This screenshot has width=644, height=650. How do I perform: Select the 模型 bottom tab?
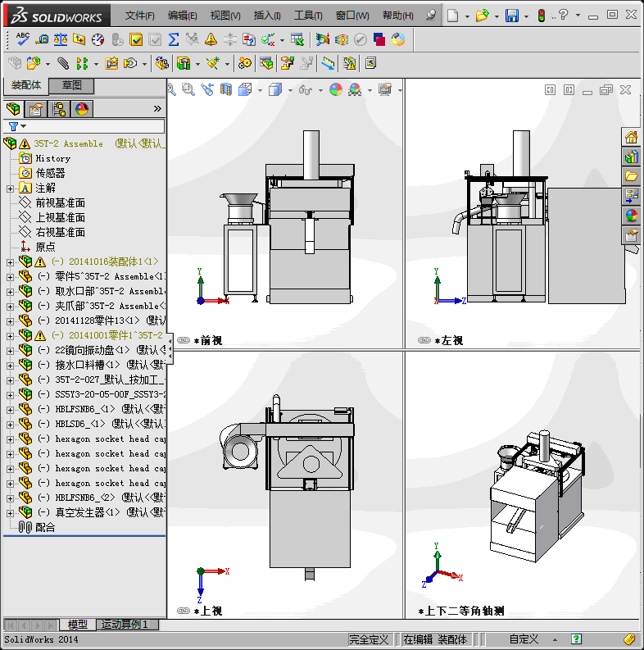pos(77,625)
